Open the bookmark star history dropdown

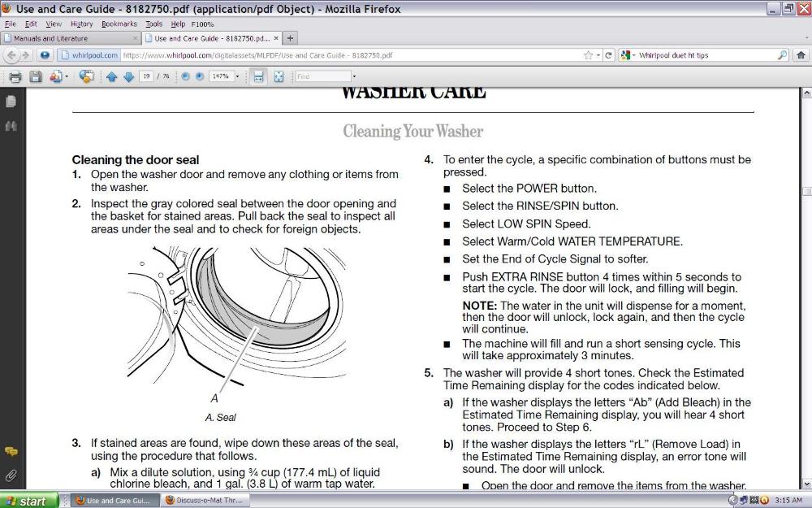(x=598, y=55)
